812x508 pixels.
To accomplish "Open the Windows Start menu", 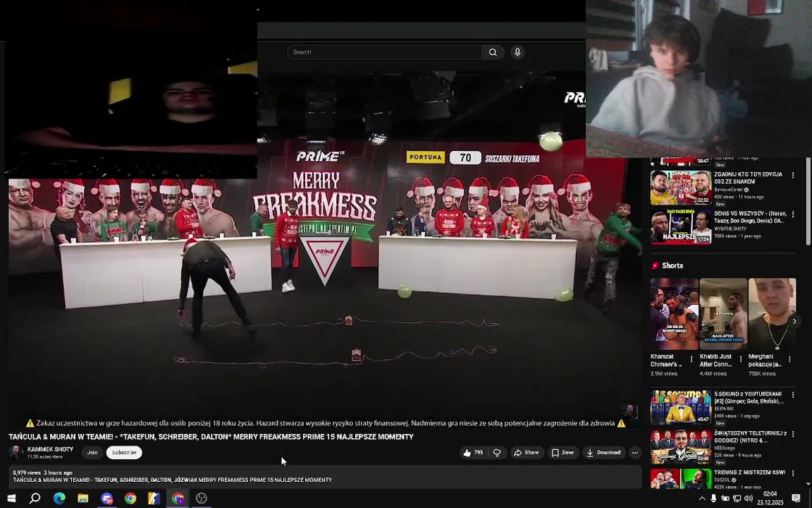I will (x=11, y=498).
